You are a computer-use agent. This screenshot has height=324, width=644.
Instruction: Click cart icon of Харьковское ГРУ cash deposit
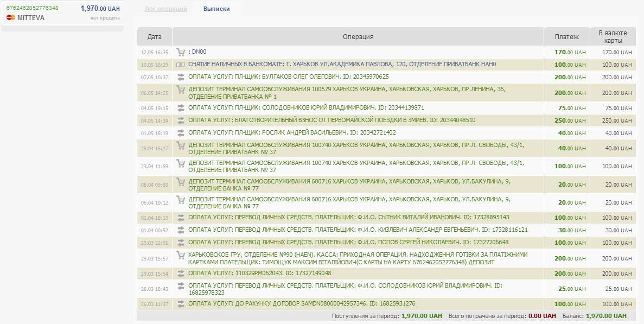coord(181,255)
